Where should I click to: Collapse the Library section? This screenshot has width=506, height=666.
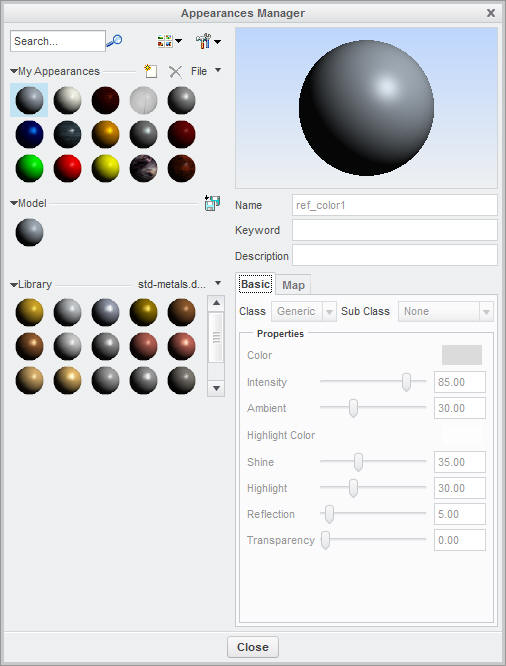(14, 284)
